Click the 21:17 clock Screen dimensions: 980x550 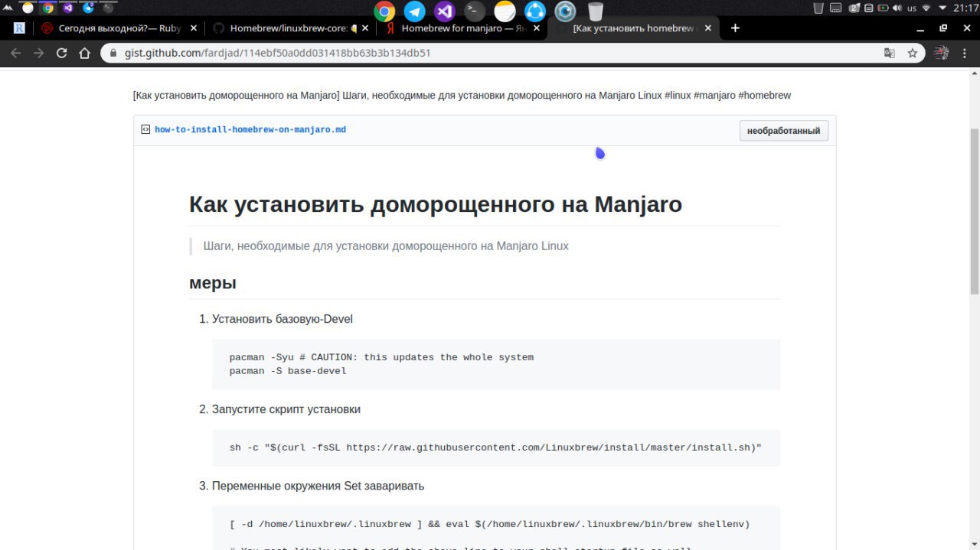pos(965,8)
